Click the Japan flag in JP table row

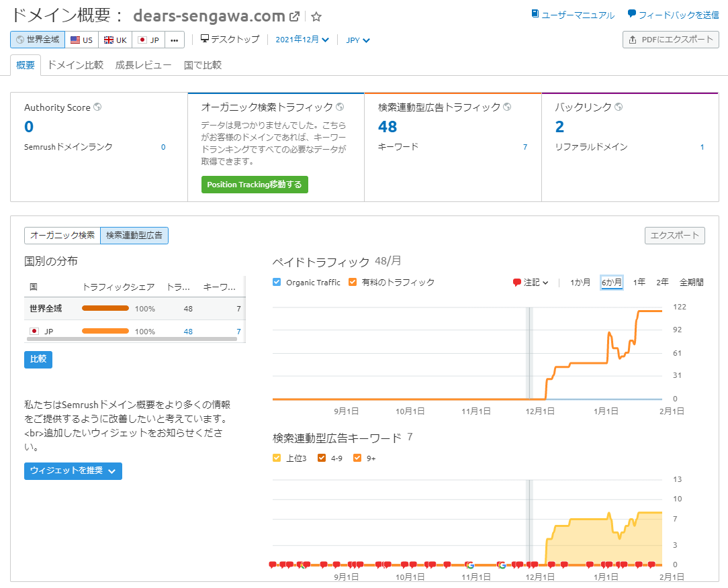pyautogui.click(x=34, y=332)
